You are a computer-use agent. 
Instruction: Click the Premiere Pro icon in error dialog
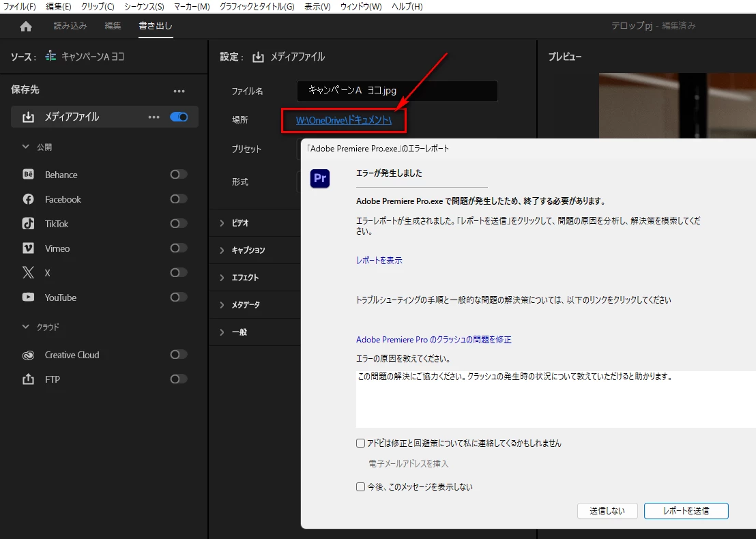[x=320, y=178]
